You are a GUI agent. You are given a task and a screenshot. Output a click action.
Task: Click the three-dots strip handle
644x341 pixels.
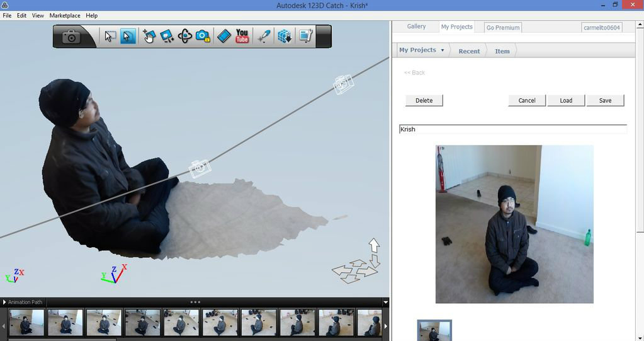tap(195, 302)
